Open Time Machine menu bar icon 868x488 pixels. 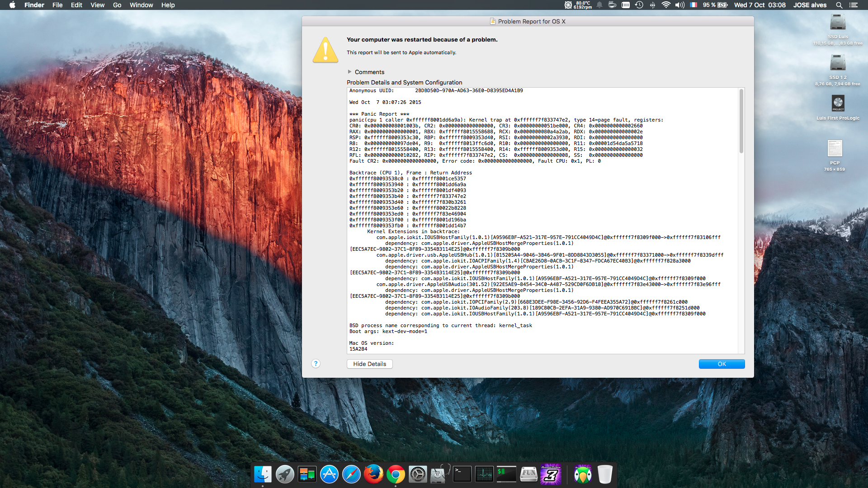[x=639, y=5]
